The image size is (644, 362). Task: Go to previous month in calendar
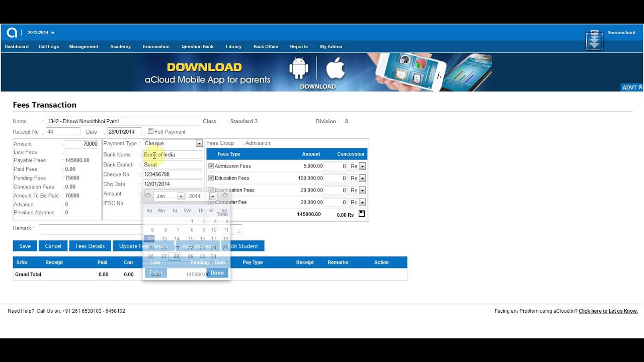click(148, 196)
